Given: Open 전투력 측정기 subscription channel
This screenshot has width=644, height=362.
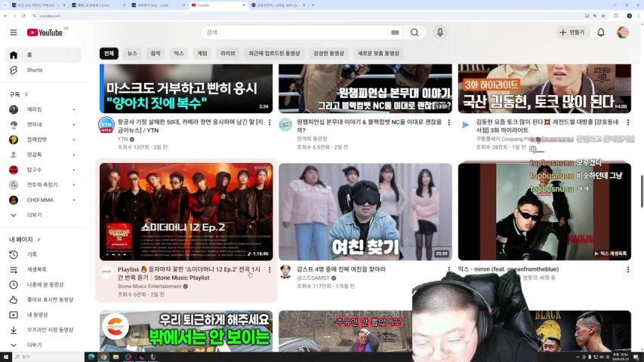Looking at the screenshot, I should [43, 185].
